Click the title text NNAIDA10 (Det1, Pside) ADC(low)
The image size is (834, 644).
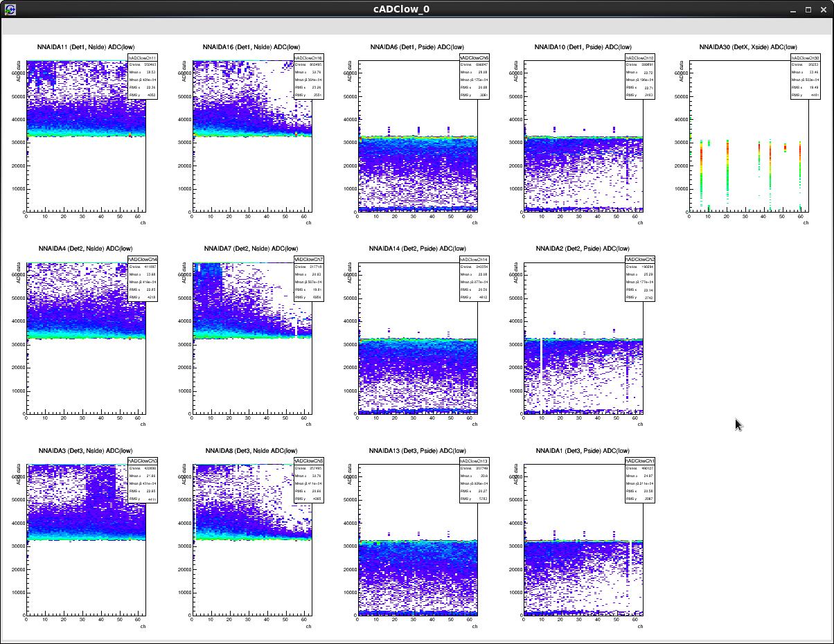[x=582, y=47]
